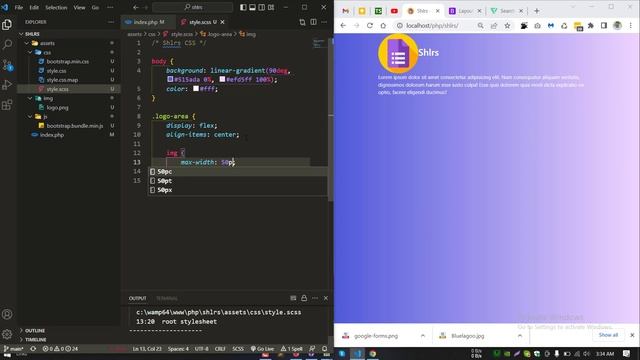640x360 pixels.
Task: Choose the 50pt autocomplete suggestion
Action: pyautogui.click(x=238, y=181)
